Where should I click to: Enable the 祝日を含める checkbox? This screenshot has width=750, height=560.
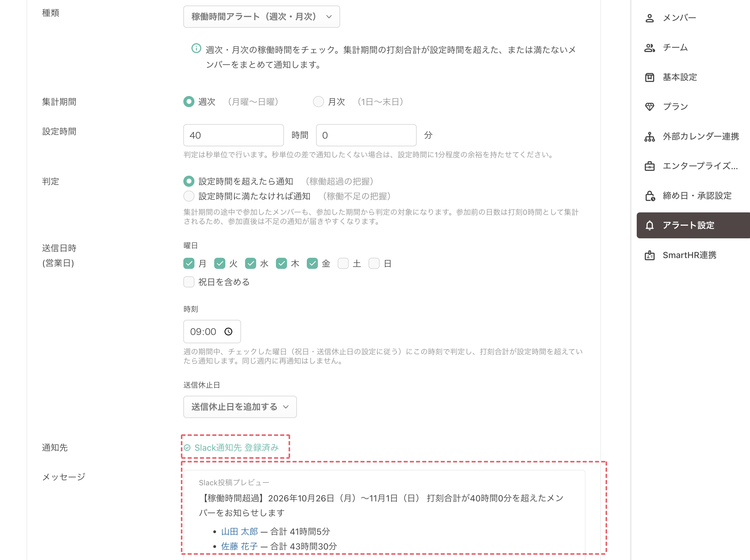[189, 282]
